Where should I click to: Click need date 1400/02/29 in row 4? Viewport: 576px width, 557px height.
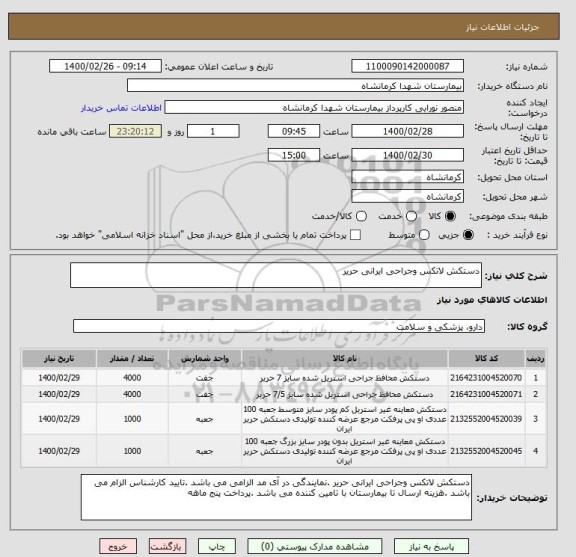(x=59, y=451)
